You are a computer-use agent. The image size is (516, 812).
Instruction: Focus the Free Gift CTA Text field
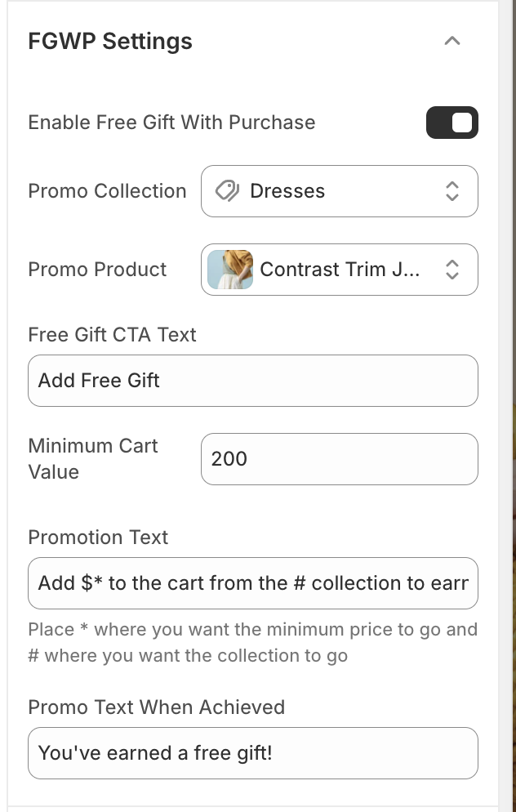(252, 381)
